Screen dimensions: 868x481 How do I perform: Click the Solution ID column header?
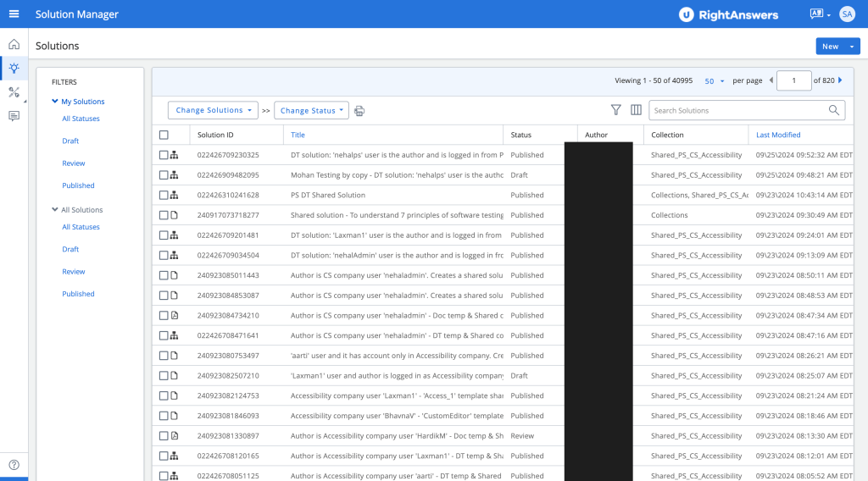click(x=215, y=135)
